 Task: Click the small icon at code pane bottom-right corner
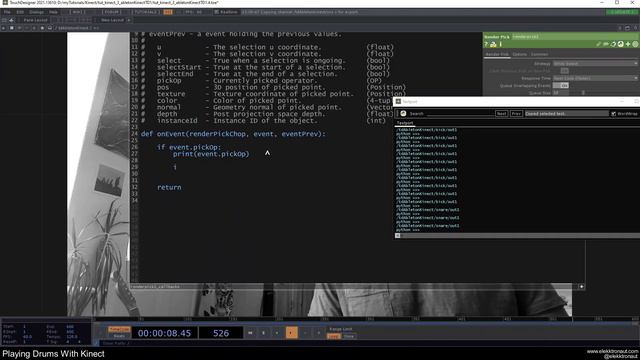pos(582,287)
